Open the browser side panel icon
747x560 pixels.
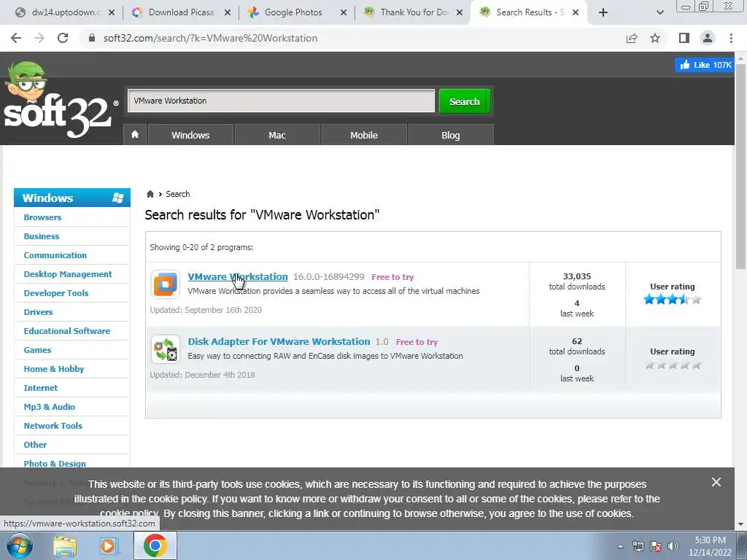pos(684,38)
